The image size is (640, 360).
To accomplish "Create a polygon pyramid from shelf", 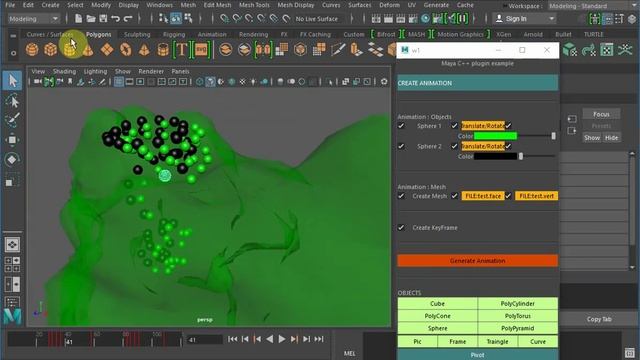I will click(144, 50).
